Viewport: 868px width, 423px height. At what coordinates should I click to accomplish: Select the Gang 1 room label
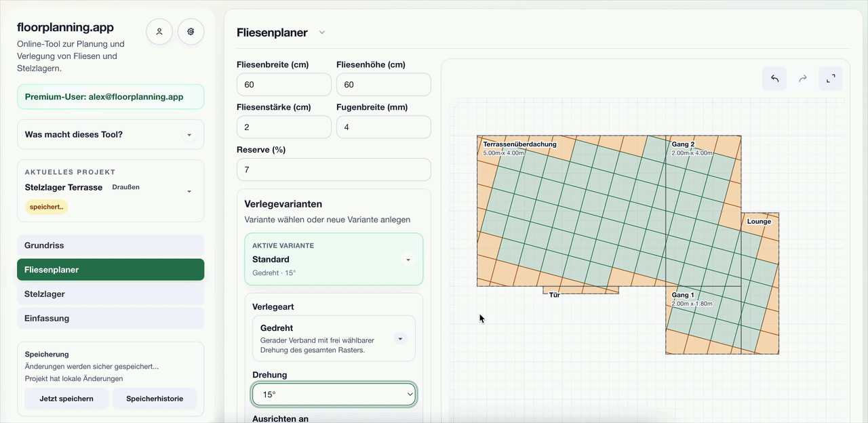click(x=683, y=295)
